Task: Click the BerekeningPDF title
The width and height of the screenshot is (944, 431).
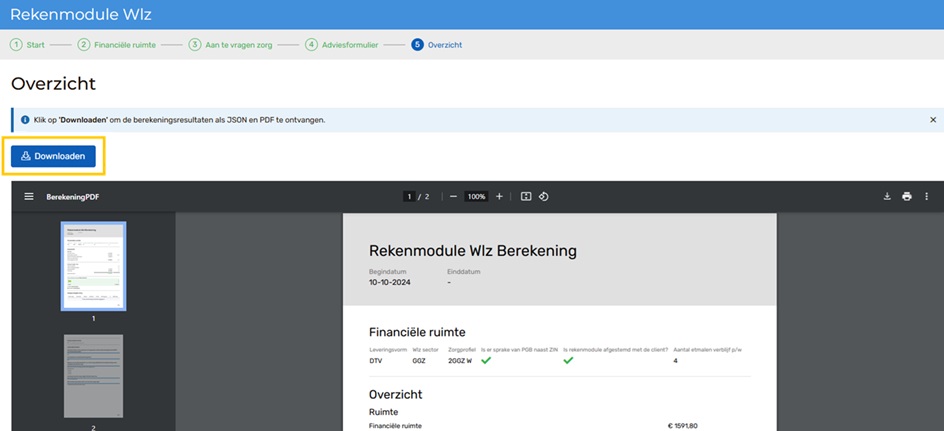Action: click(x=73, y=197)
